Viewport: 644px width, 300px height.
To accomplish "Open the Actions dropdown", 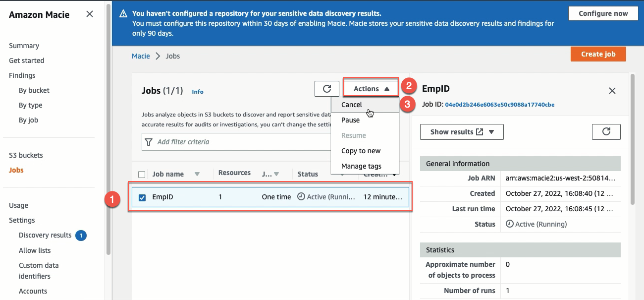I will pyautogui.click(x=371, y=89).
